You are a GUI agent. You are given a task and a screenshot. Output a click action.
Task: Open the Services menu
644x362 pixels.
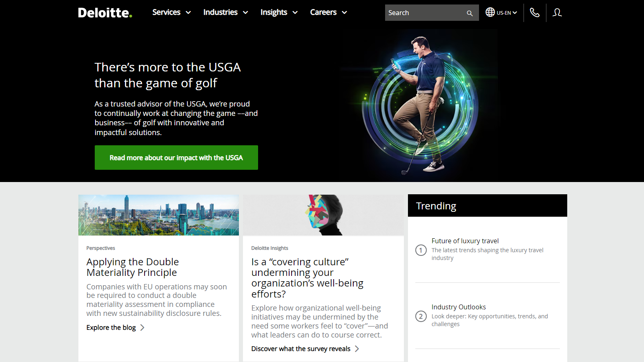(x=172, y=12)
